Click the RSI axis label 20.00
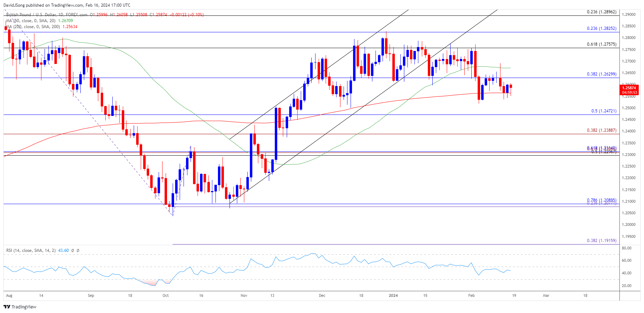Screen dimensions: 644x313 pos(626,286)
